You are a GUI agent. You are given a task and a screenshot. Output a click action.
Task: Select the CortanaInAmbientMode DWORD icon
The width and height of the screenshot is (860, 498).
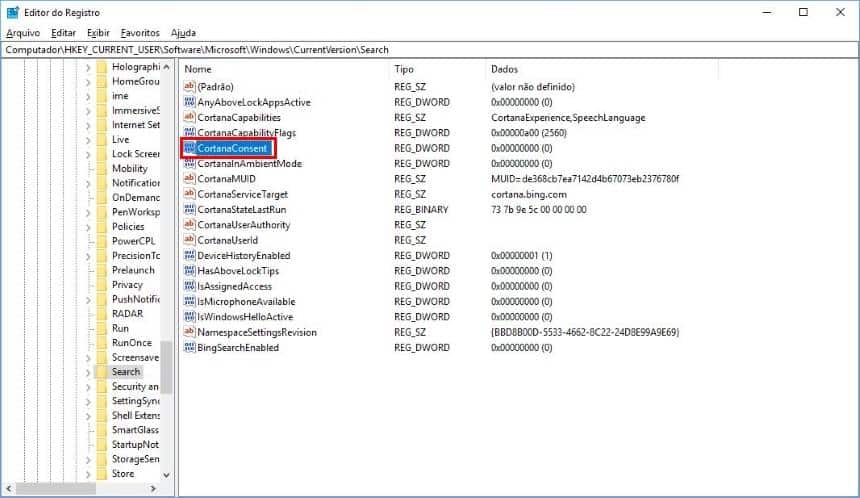pos(189,163)
